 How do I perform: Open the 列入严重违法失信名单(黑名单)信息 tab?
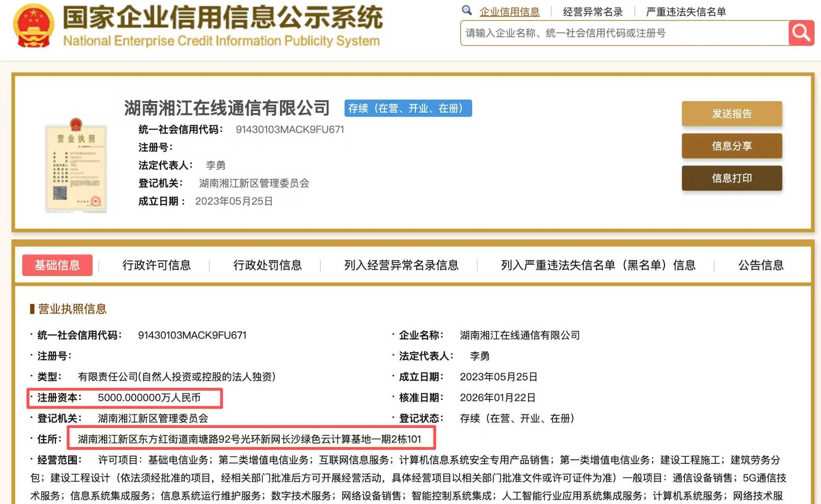tap(598, 265)
